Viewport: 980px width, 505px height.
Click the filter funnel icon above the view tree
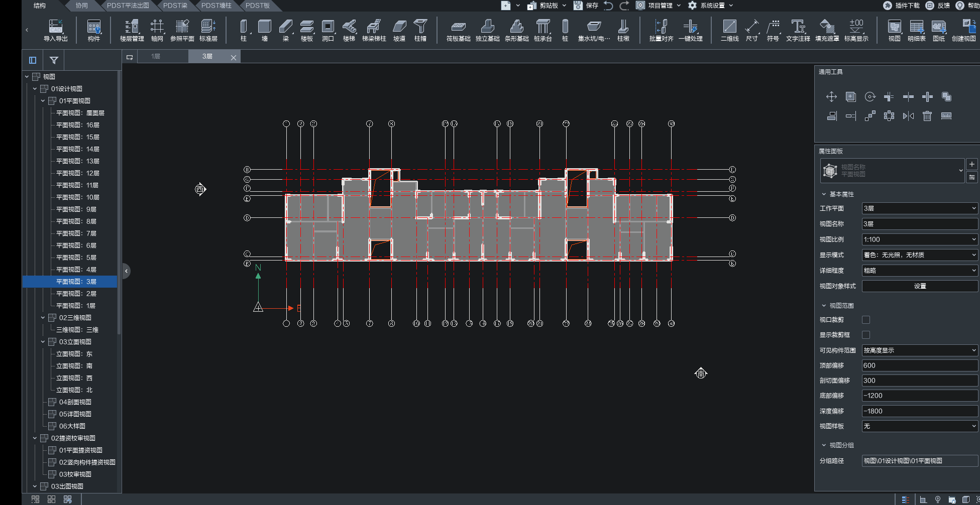click(54, 60)
